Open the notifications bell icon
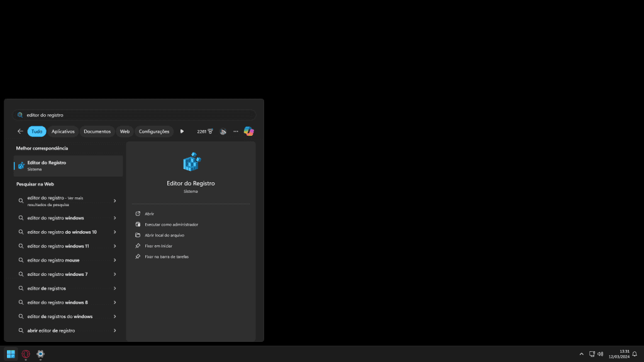The height and width of the screenshot is (362, 644). [x=635, y=354]
